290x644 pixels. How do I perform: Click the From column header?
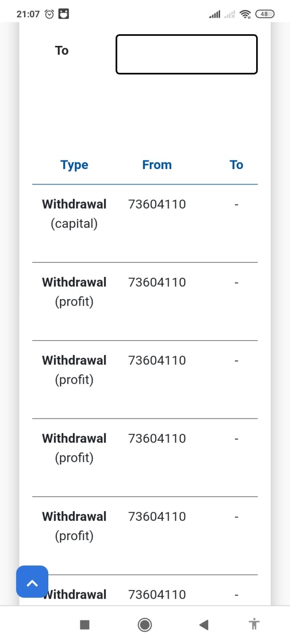(x=157, y=165)
